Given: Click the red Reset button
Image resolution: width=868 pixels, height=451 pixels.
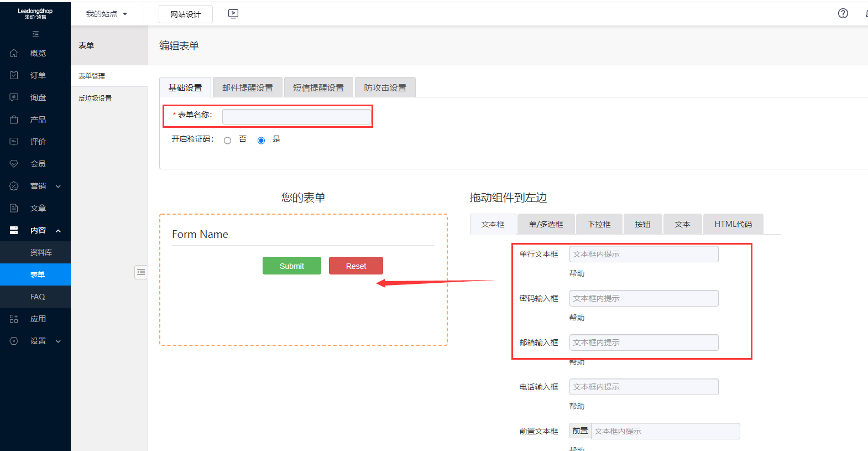Looking at the screenshot, I should (355, 266).
